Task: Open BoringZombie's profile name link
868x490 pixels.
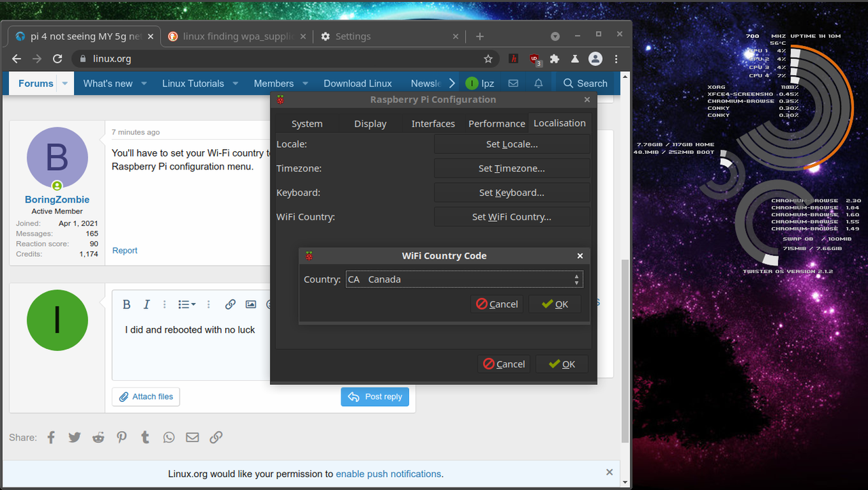Action: click(57, 199)
